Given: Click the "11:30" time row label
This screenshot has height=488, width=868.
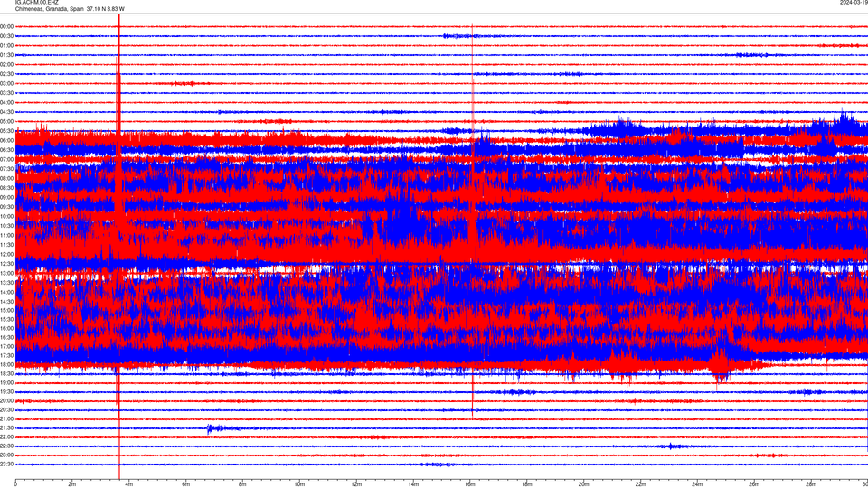Looking at the screenshot, I should (x=6, y=245).
